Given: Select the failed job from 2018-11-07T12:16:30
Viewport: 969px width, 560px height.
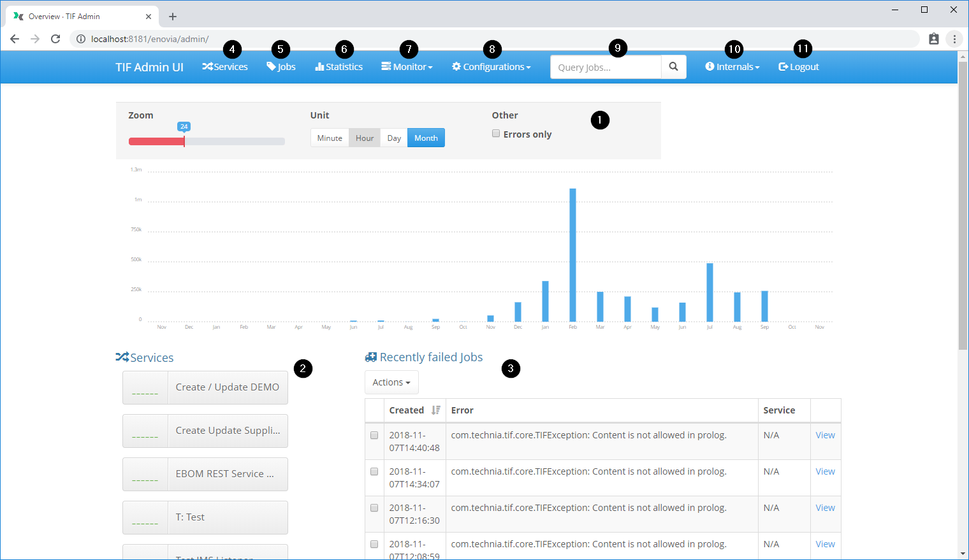Looking at the screenshot, I should tap(374, 508).
